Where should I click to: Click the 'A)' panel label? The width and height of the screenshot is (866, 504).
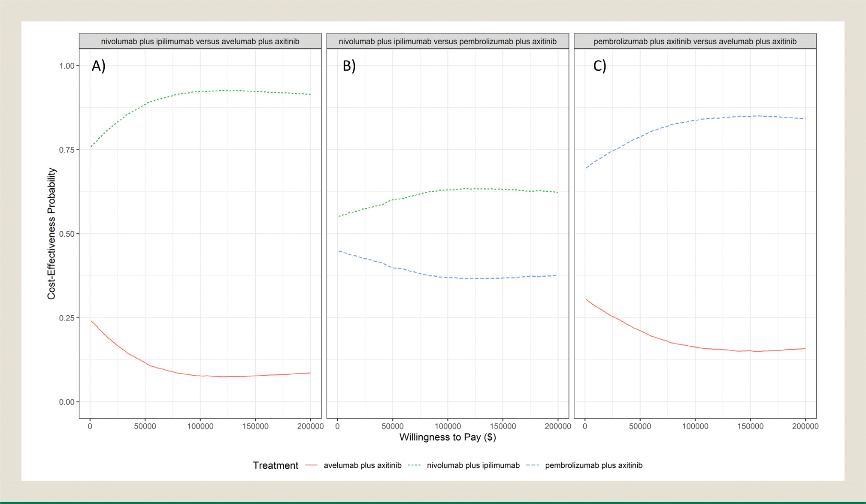tap(98, 66)
